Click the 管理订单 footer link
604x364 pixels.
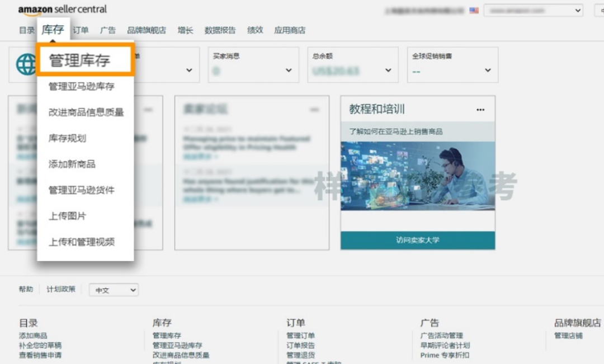[x=300, y=335]
